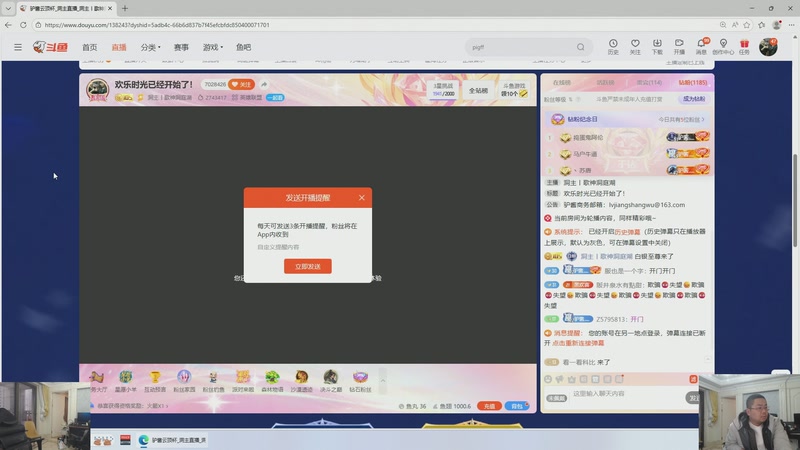Open 粉丝家园 icon
The width and height of the screenshot is (800, 450).
coord(184,381)
